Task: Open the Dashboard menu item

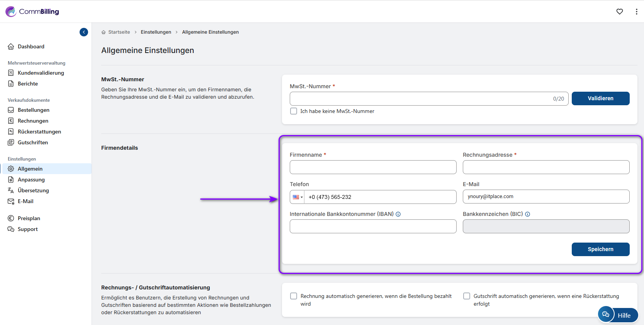Action: tap(31, 46)
